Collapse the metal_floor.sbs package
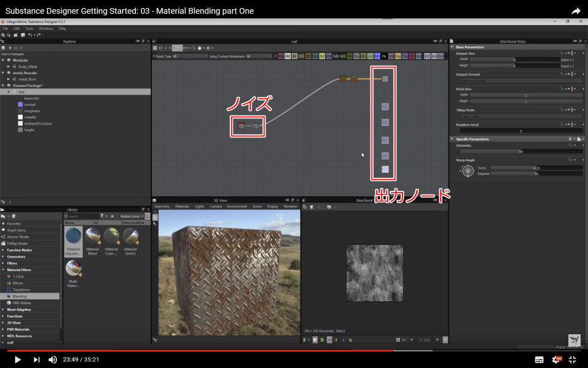 click(x=4, y=73)
